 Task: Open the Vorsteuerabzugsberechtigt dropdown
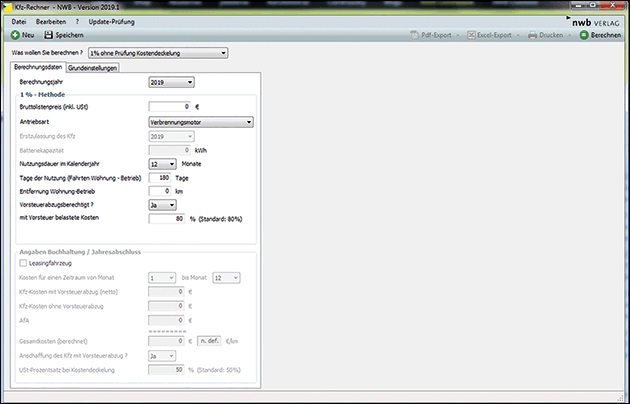[172, 204]
